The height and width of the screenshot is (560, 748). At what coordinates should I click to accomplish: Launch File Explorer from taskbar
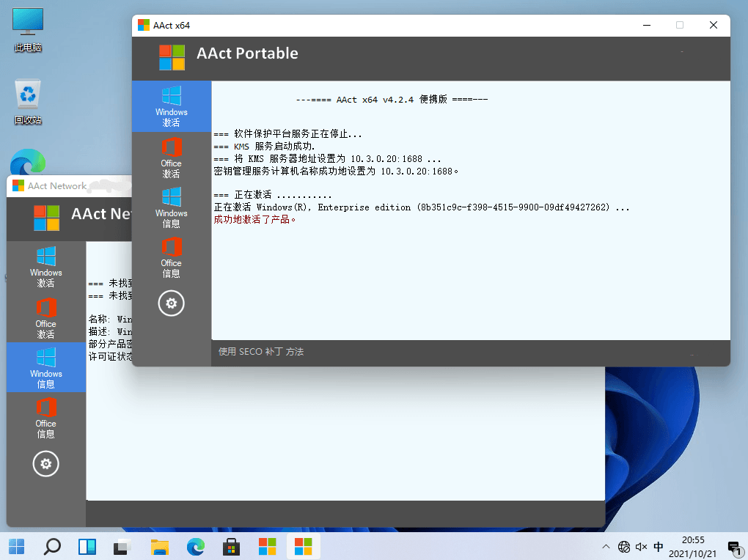tap(160, 547)
